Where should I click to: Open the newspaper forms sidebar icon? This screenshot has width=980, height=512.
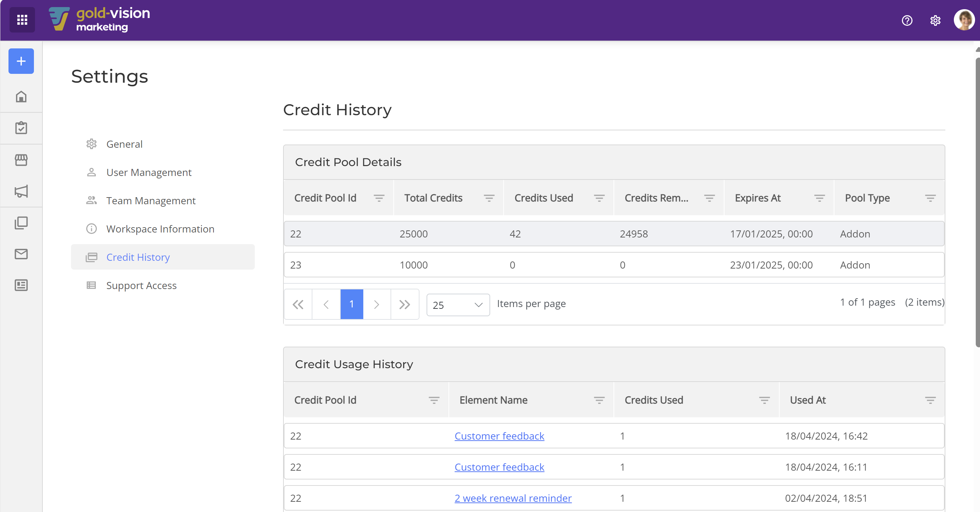coord(21,285)
